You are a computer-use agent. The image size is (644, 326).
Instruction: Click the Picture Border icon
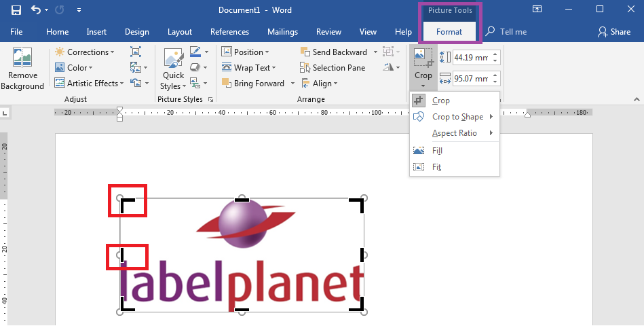coord(195,52)
